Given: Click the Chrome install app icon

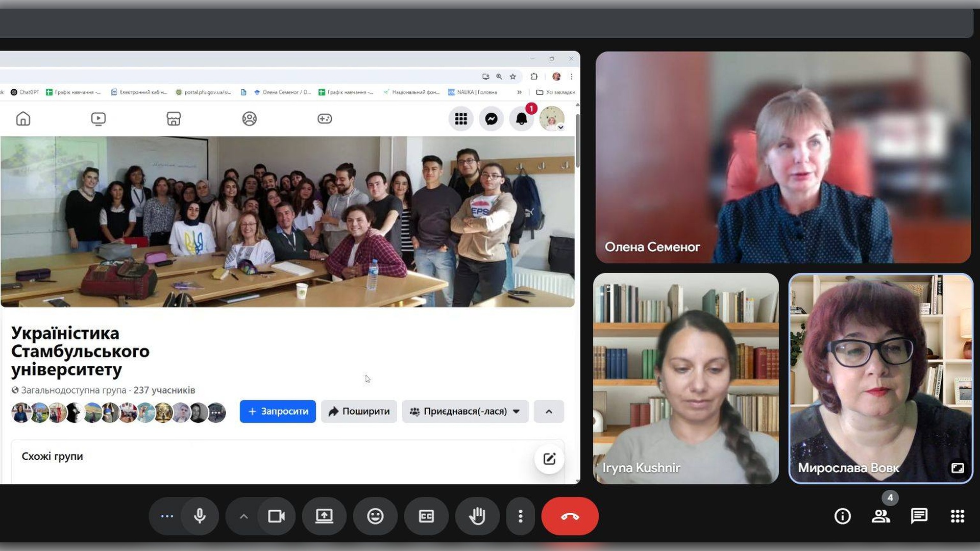Looking at the screenshot, I should (485, 77).
